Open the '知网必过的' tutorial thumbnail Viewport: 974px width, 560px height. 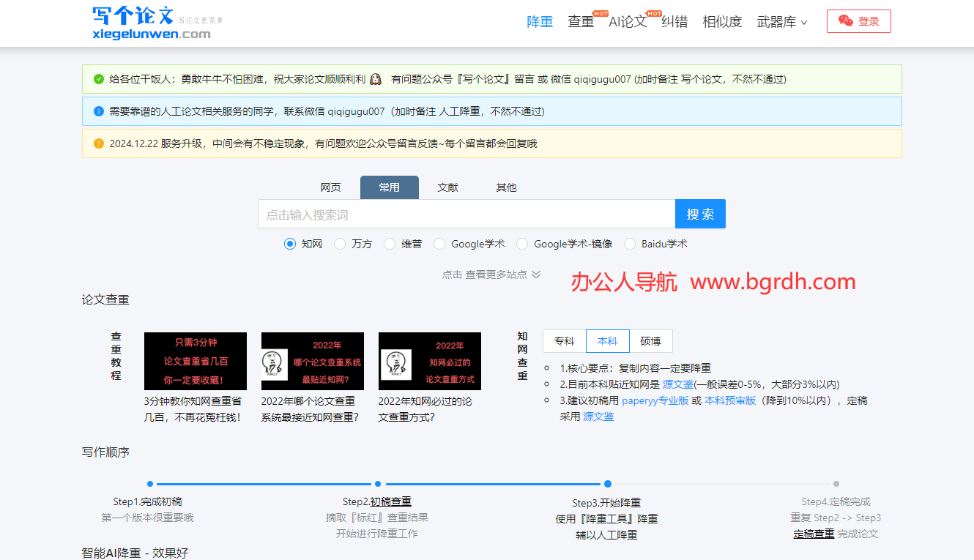coord(429,361)
